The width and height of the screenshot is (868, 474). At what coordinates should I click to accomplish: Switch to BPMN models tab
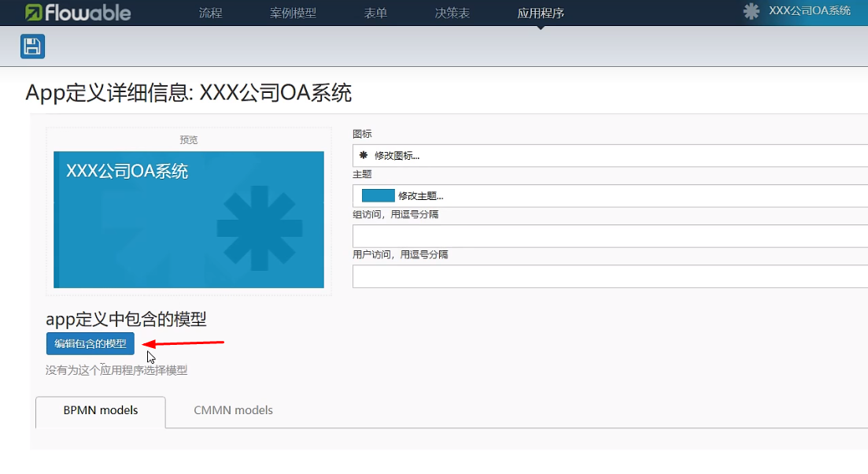tap(100, 411)
